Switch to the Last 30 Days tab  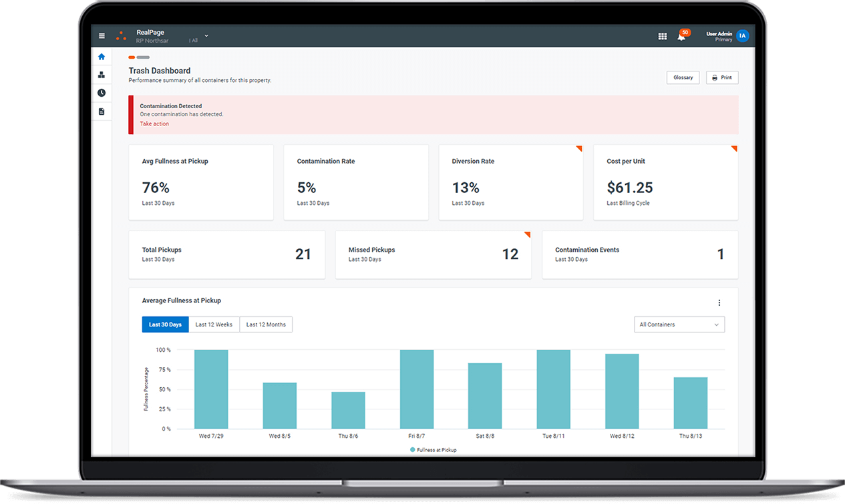(x=165, y=324)
